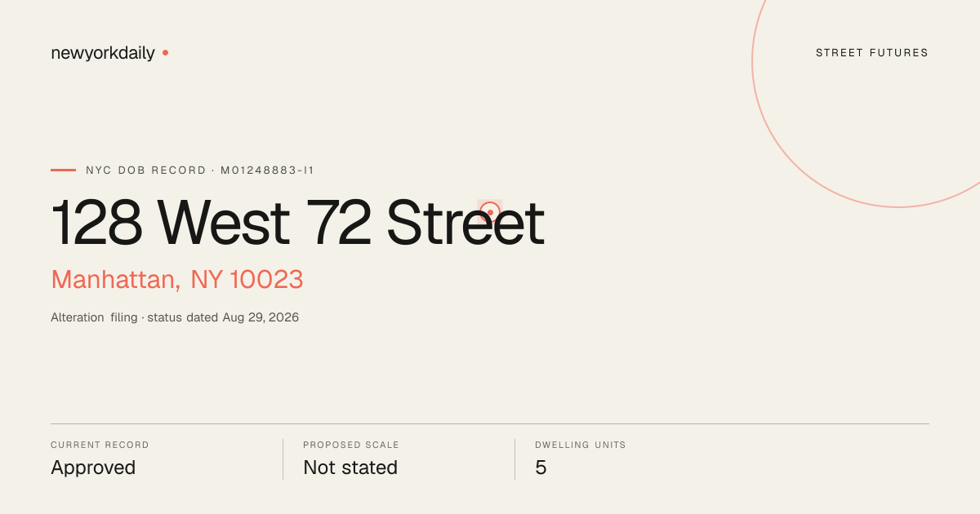Click the 128 West 72 Street heading
This screenshot has height=514, width=980.
[297, 223]
